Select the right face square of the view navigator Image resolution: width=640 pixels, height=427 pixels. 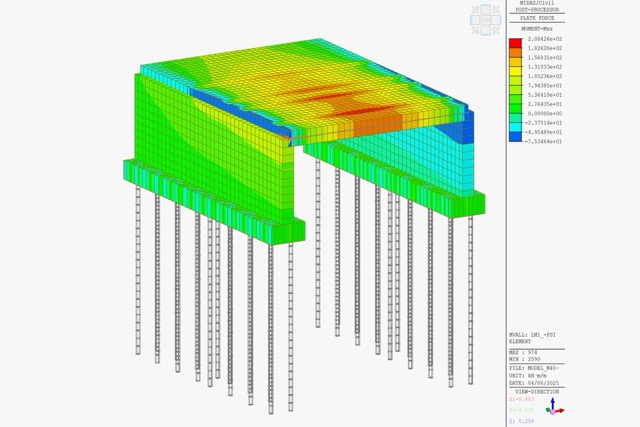pos(496,20)
